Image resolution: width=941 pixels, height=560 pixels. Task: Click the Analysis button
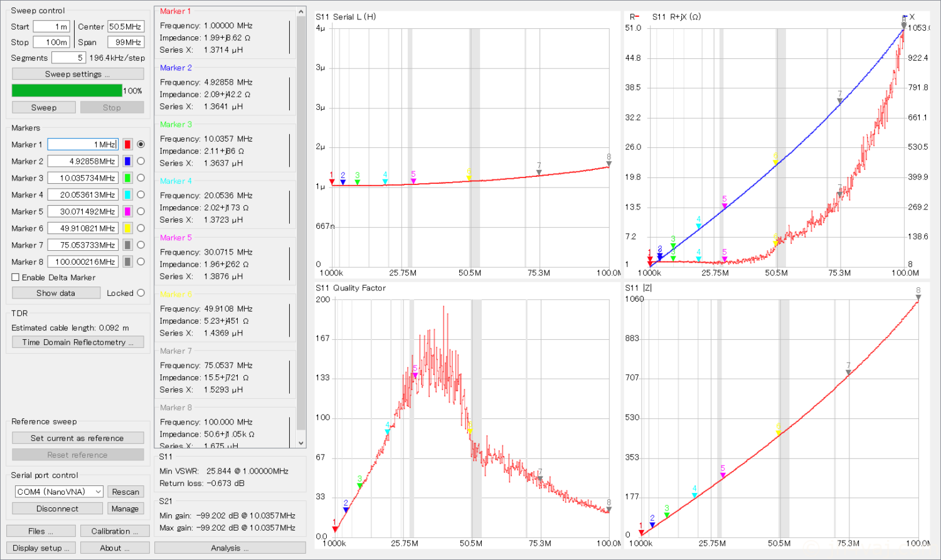[x=230, y=547]
